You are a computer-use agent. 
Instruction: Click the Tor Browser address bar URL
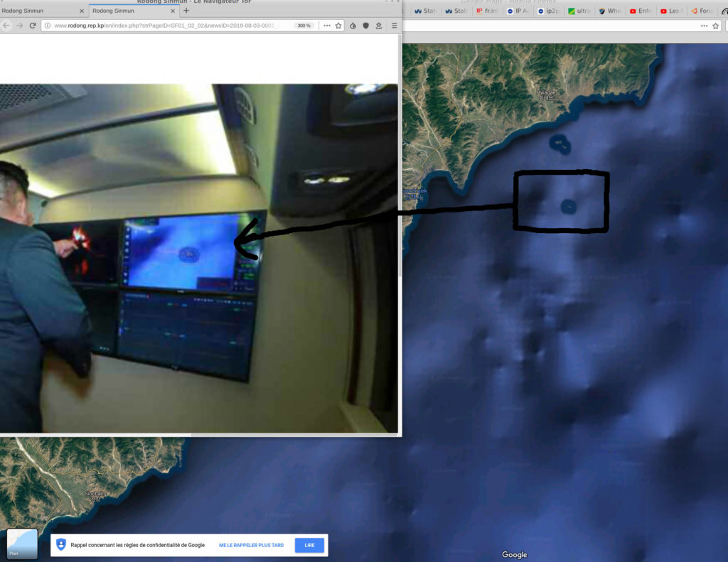point(164,26)
